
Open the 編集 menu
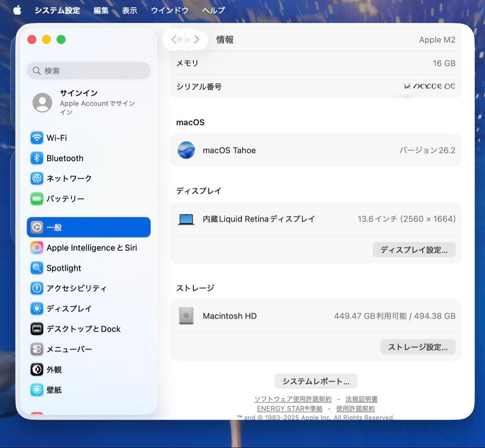[x=101, y=10]
